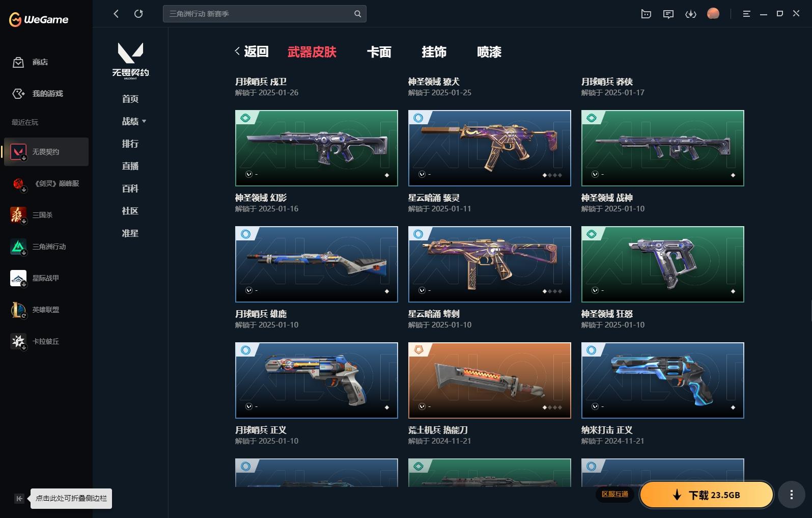Click 返回 to go back

pos(251,51)
